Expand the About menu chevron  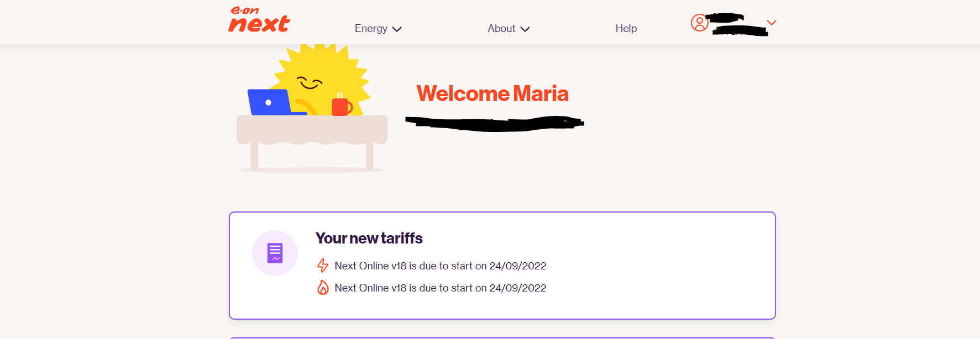525,29
